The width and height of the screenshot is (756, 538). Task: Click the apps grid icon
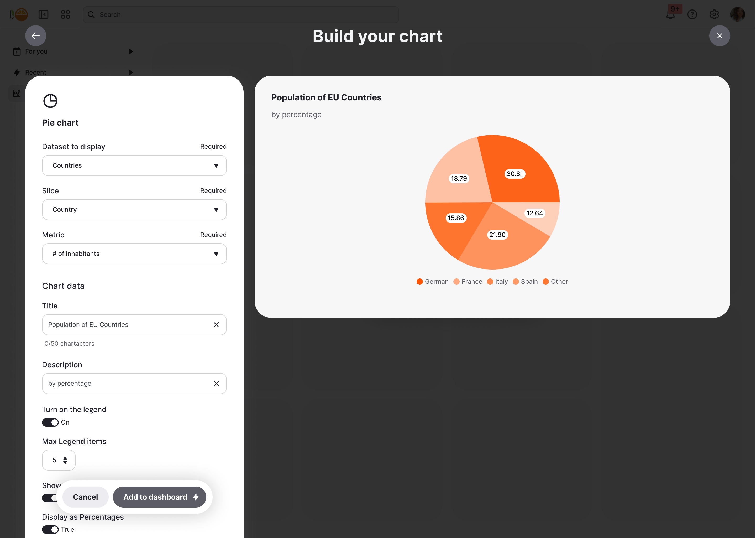(x=66, y=14)
